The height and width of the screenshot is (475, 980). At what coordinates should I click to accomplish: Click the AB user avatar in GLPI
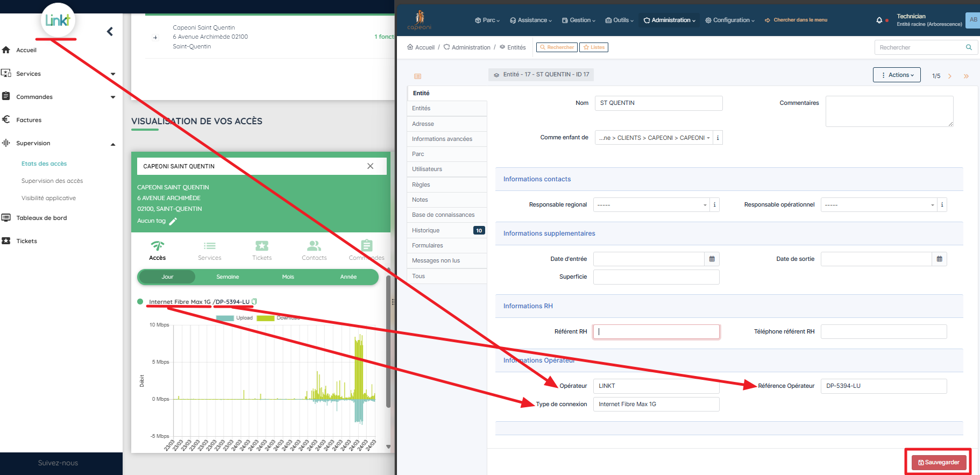point(973,20)
